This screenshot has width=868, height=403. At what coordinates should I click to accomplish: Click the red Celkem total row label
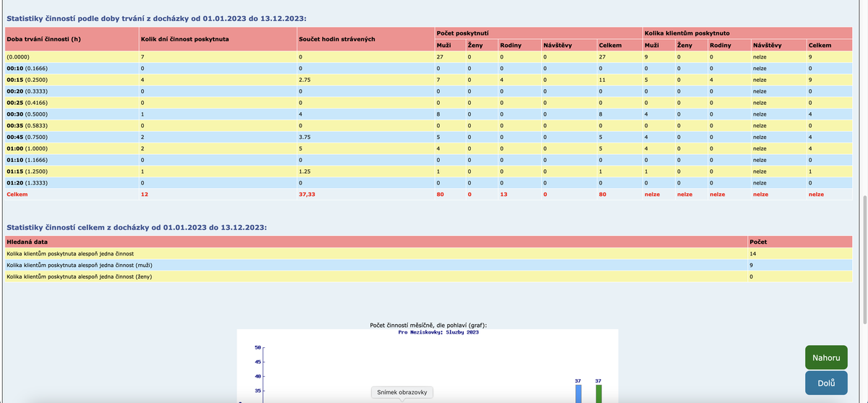pyautogui.click(x=17, y=194)
